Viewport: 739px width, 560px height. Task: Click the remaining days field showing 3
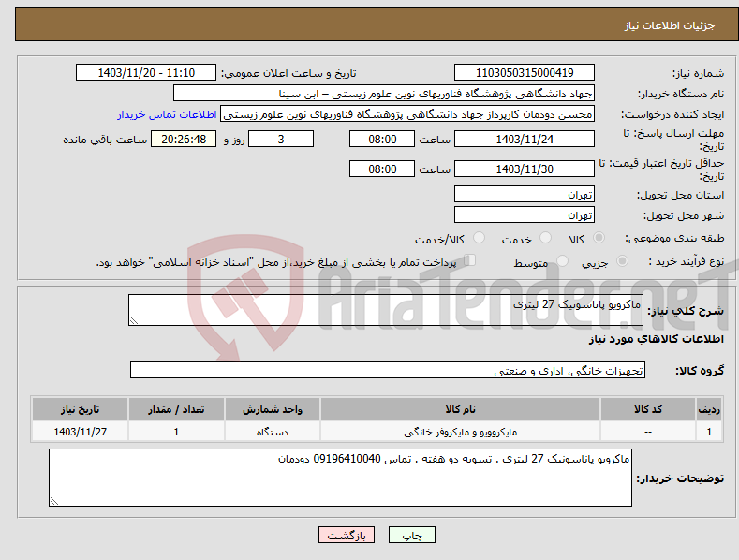coord(281,139)
